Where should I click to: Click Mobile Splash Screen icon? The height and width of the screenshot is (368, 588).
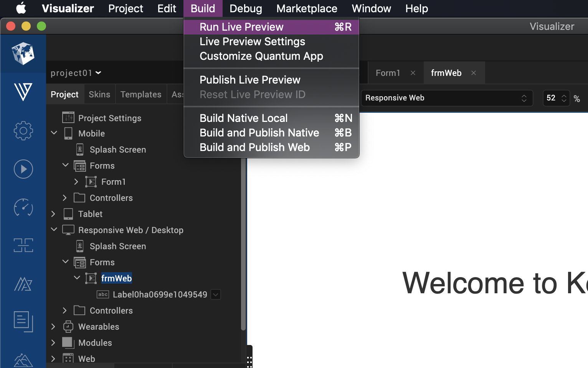pyautogui.click(x=80, y=149)
